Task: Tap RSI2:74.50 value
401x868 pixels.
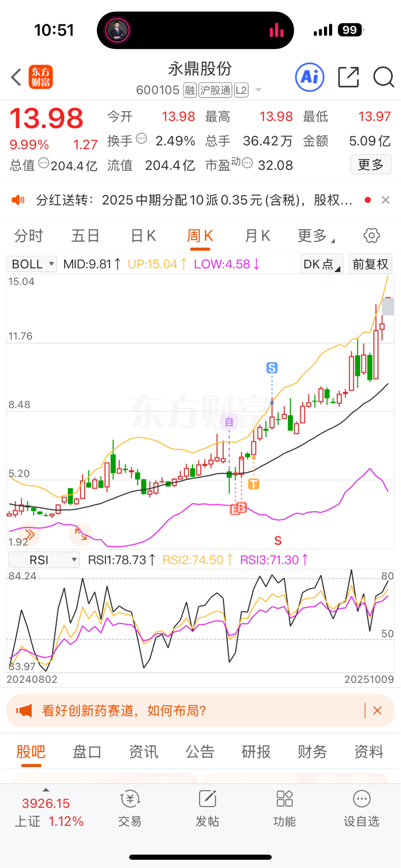Action: click(x=198, y=560)
